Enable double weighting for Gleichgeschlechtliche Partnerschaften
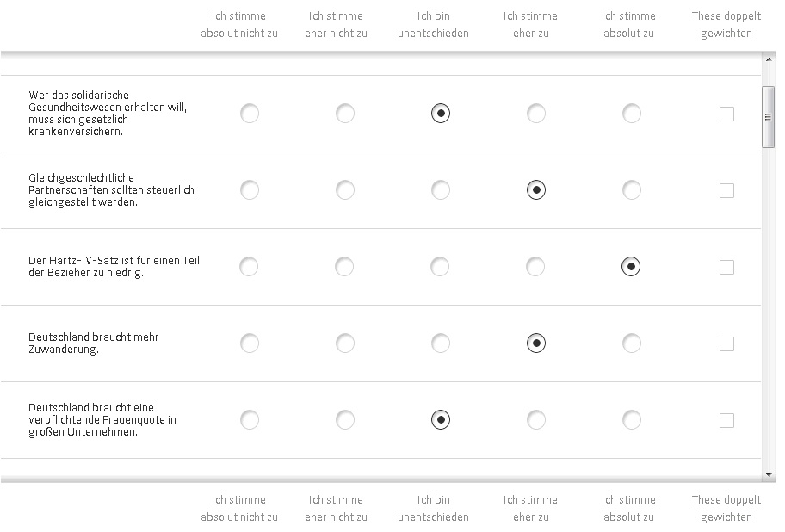 726,190
